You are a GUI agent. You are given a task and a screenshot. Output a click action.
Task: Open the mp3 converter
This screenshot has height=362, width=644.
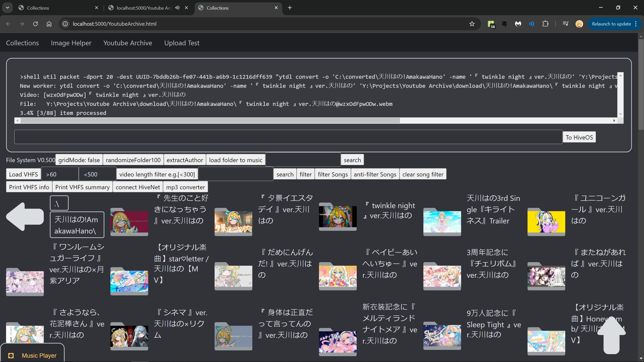(185, 187)
